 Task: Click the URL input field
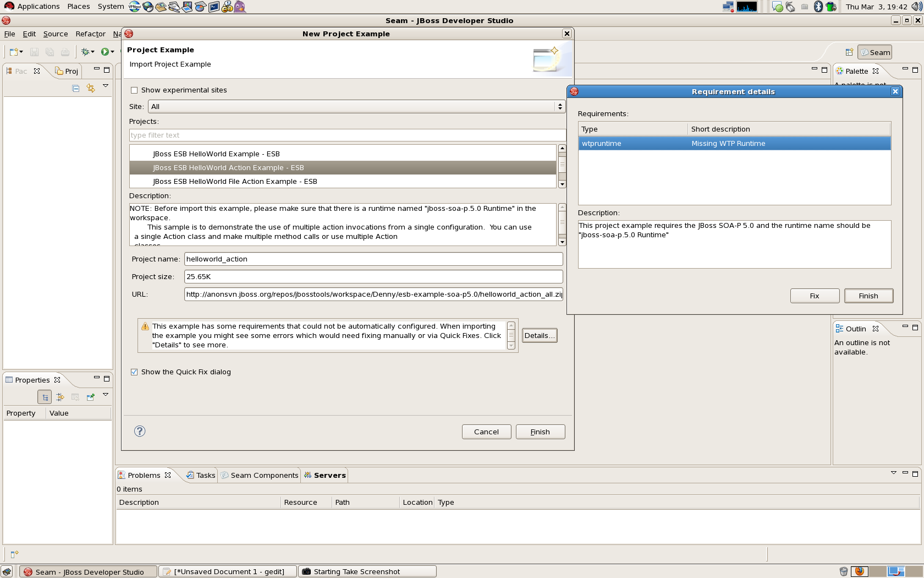pyautogui.click(x=373, y=294)
